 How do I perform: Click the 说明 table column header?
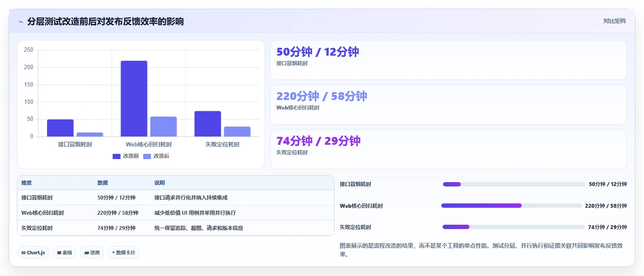[x=160, y=183]
